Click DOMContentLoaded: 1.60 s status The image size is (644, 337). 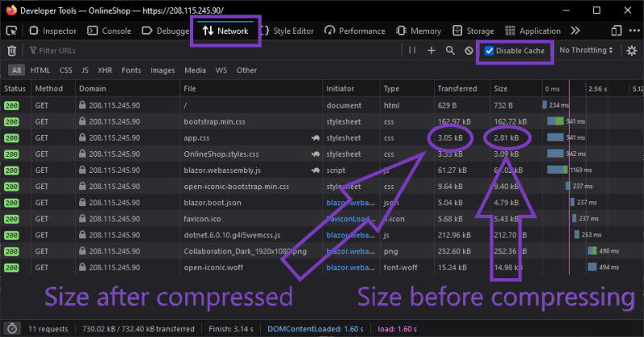[x=316, y=329]
